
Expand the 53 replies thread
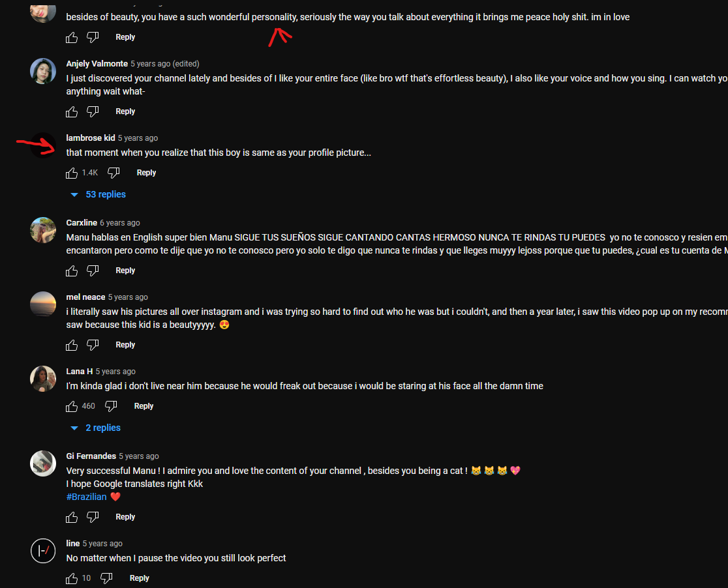(99, 194)
